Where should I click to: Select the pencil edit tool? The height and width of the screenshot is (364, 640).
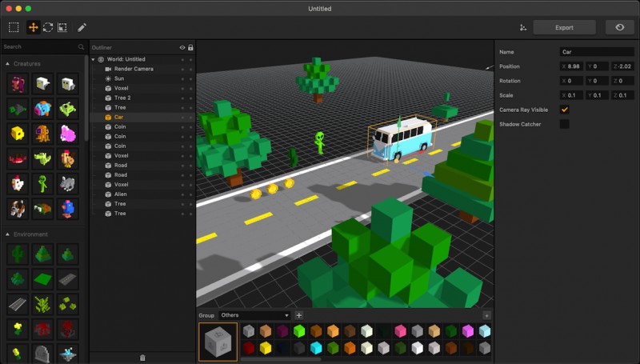tap(82, 27)
